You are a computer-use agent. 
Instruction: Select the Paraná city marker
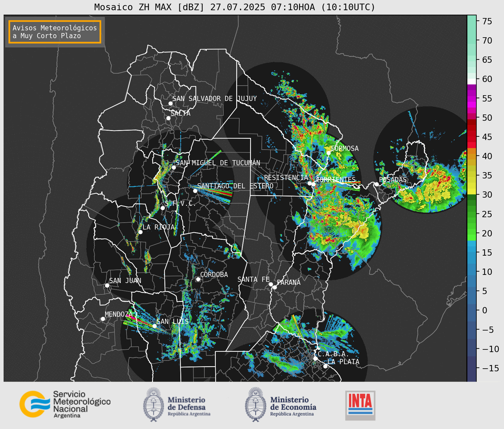[x=275, y=287]
